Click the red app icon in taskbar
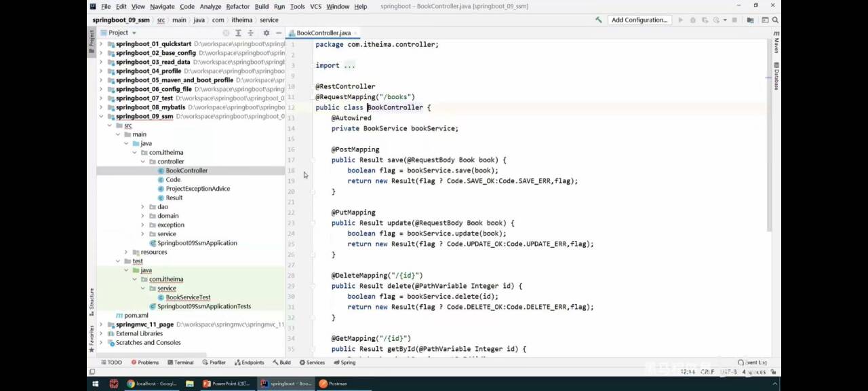868x391 pixels. pyautogui.click(x=114, y=384)
